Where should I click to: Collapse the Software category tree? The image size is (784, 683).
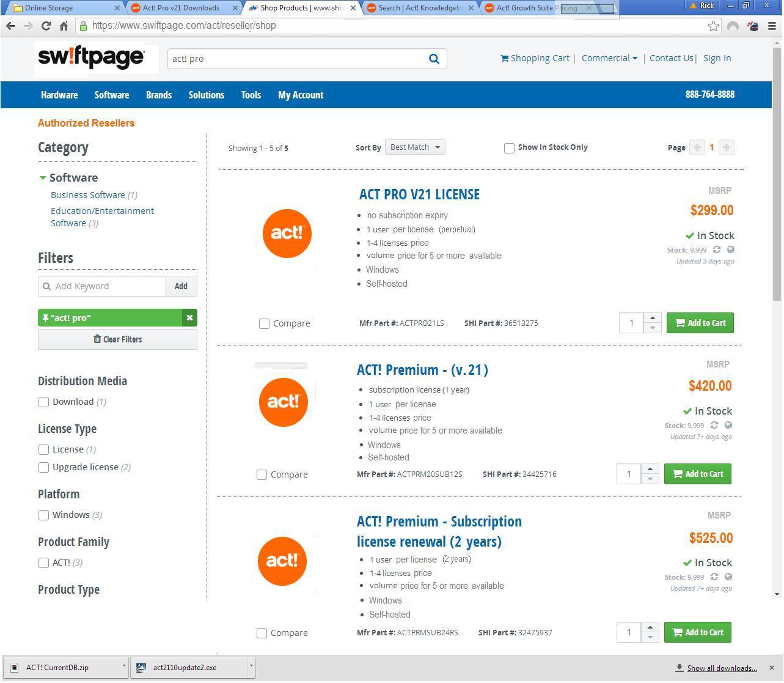pyautogui.click(x=43, y=178)
